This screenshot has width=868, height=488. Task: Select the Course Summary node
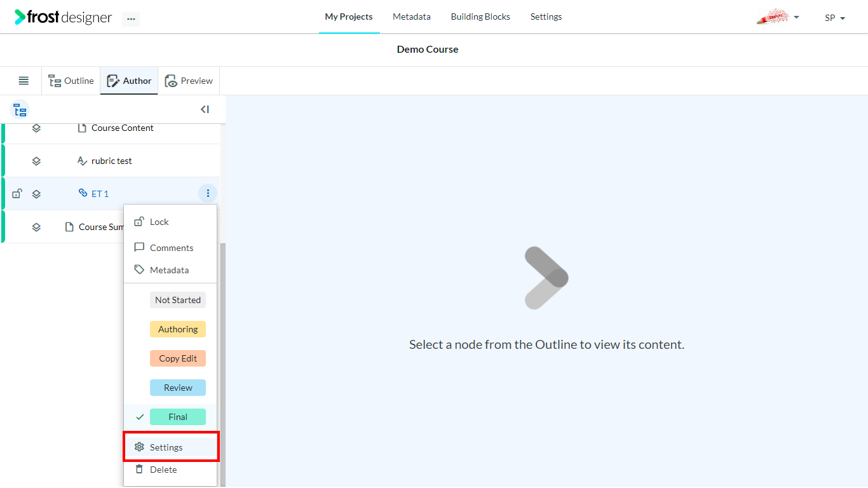point(101,227)
